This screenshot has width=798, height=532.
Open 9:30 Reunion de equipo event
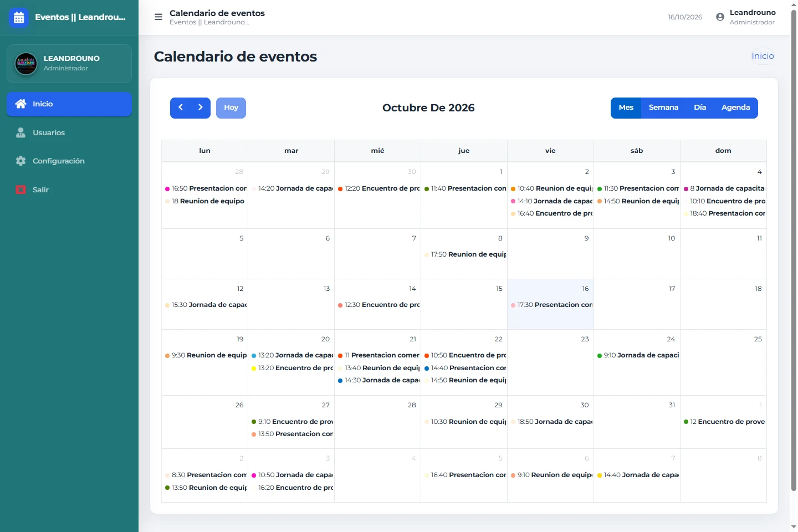(205, 355)
